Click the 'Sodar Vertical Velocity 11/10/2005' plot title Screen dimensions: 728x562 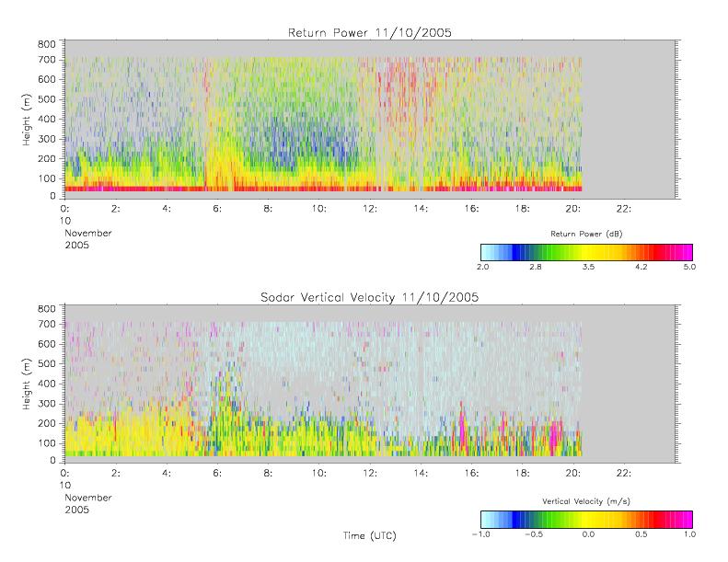pos(370,297)
